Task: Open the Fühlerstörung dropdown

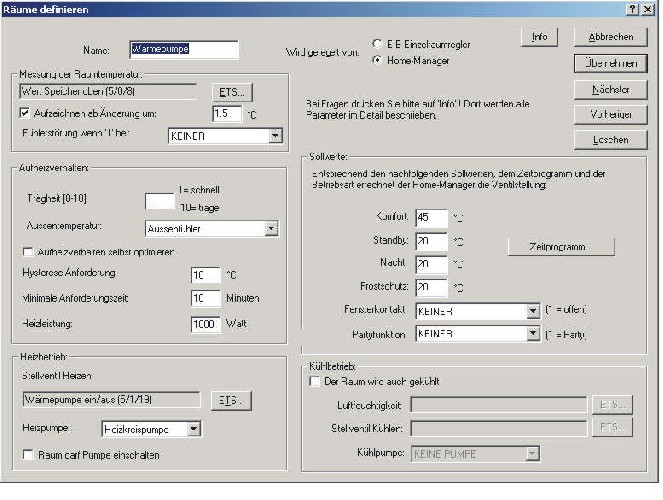Action: [x=273, y=134]
